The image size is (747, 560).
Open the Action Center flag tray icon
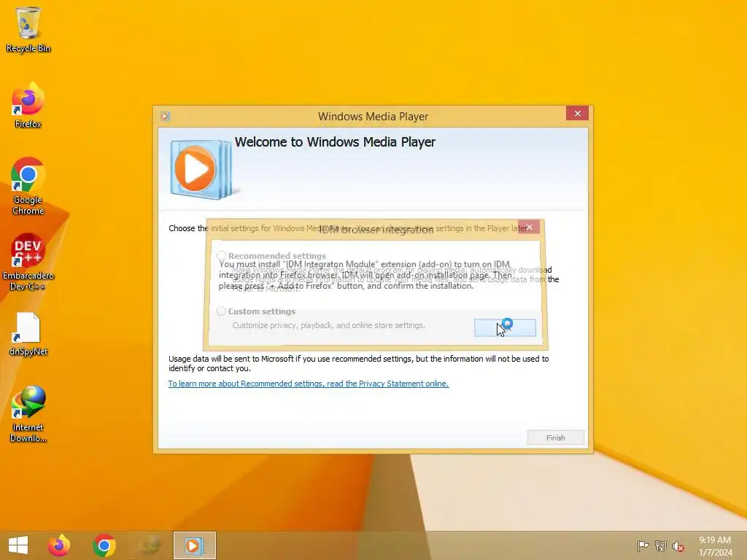click(643, 545)
